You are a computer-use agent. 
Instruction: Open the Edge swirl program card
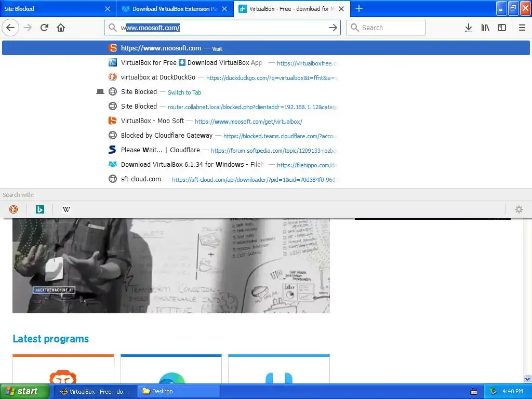pyautogui.click(x=171, y=369)
